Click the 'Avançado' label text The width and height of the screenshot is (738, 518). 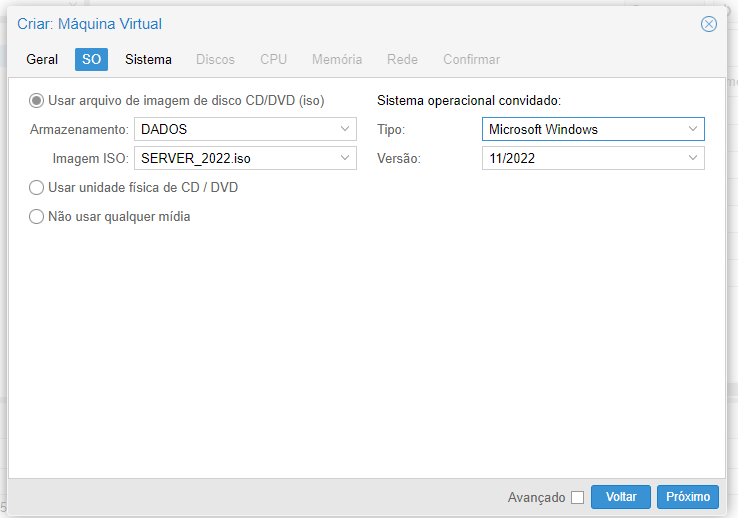537,498
